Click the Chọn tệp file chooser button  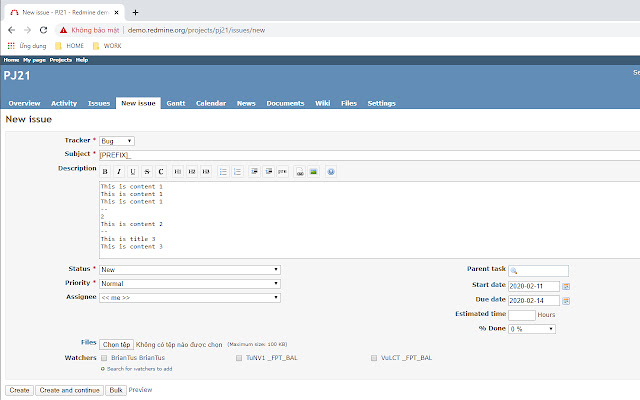tap(116, 344)
